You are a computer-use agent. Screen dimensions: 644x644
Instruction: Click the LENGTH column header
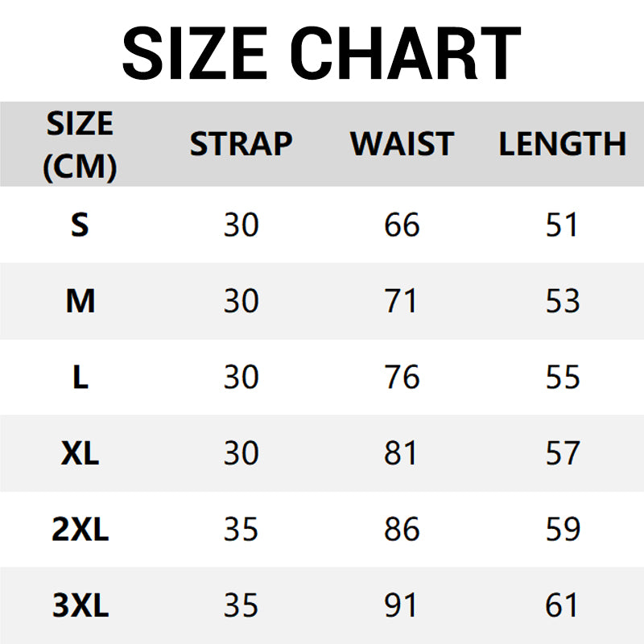click(562, 144)
